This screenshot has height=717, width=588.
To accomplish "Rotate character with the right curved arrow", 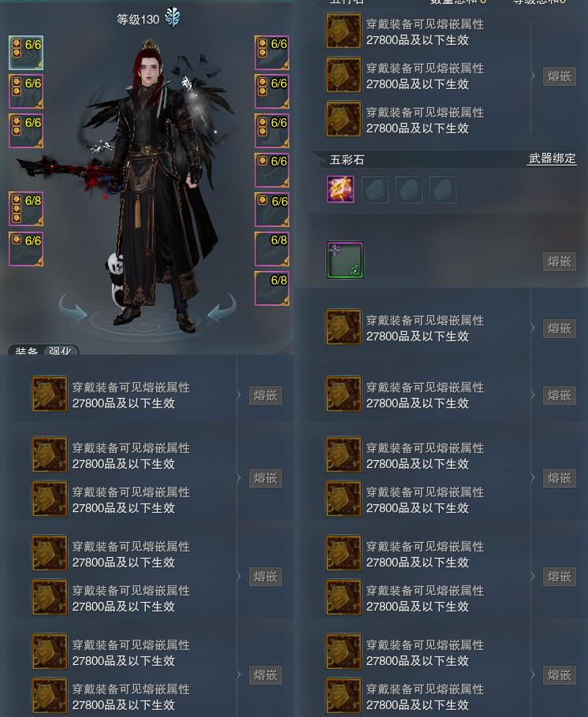I will (221, 306).
